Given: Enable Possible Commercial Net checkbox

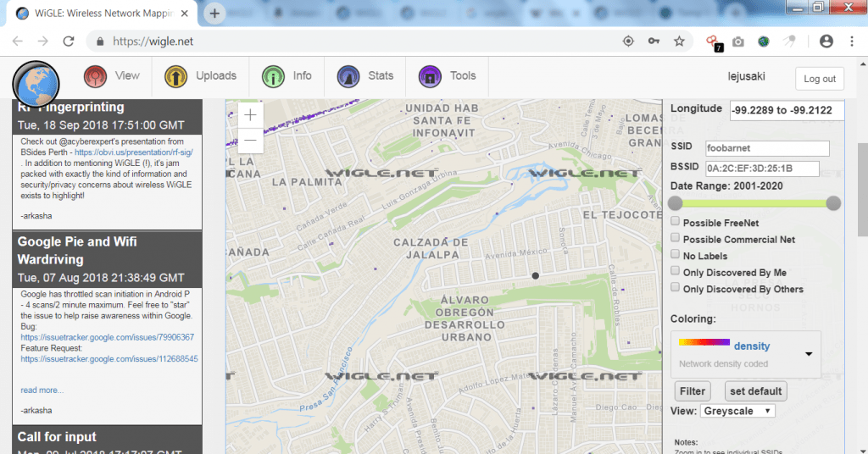Looking at the screenshot, I should pos(675,238).
